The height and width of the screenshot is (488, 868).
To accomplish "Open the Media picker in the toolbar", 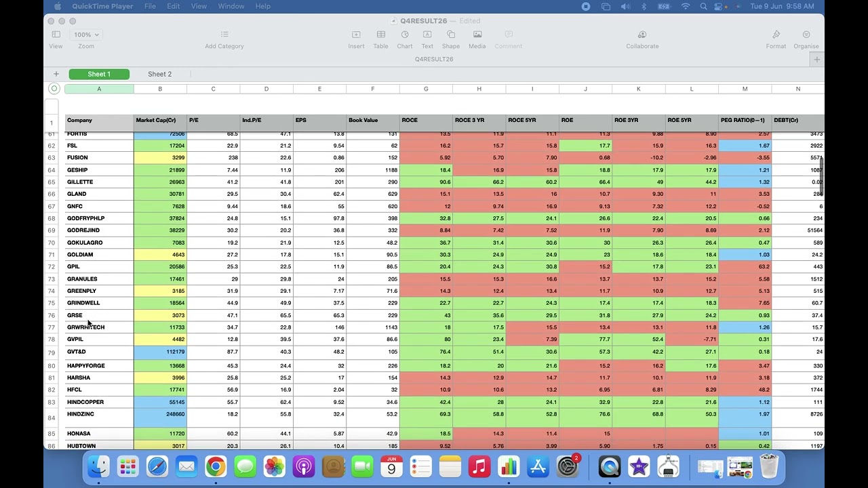I will pos(477,39).
